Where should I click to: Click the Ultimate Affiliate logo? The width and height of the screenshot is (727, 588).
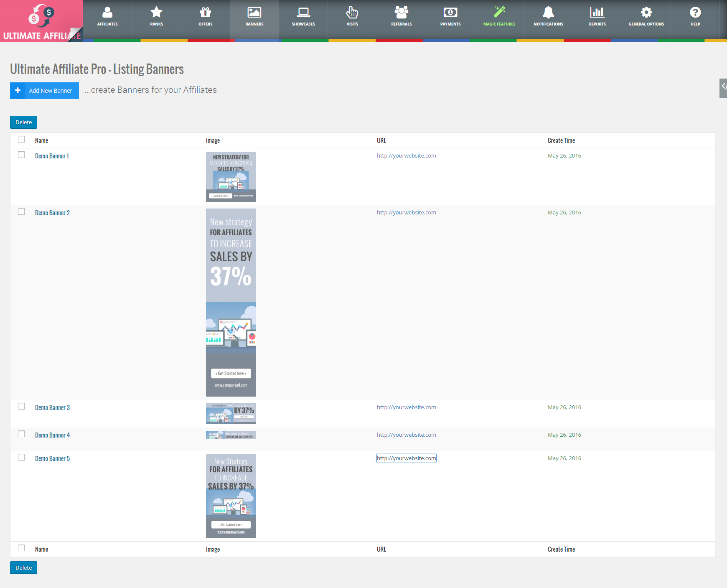(x=42, y=21)
